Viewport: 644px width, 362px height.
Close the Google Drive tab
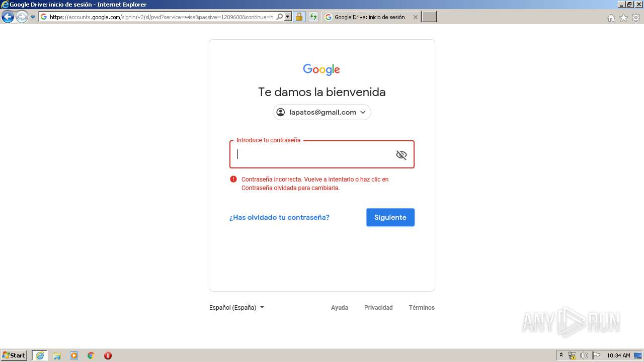click(415, 17)
